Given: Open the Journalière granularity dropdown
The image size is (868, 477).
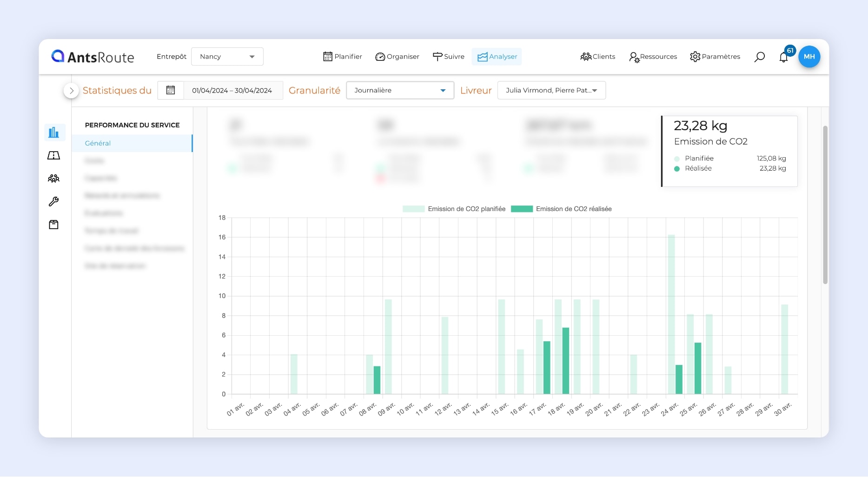Looking at the screenshot, I should coord(400,90).
